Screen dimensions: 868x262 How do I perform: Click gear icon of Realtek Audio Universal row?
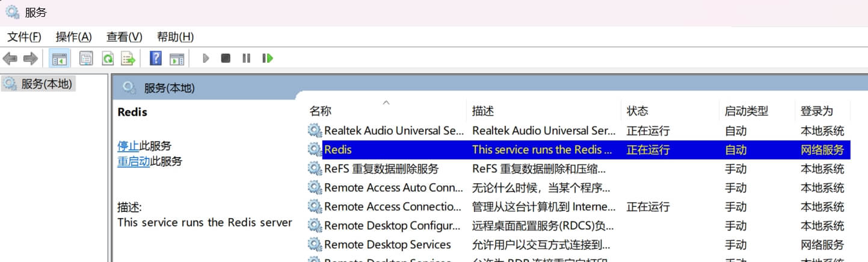[315, 130]
